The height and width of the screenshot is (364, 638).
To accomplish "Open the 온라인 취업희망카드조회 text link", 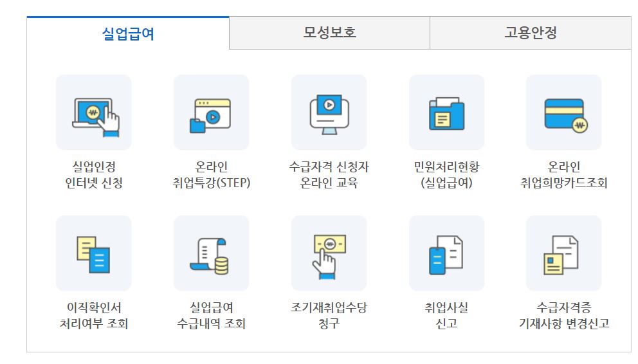I will [x=563, y=175].
